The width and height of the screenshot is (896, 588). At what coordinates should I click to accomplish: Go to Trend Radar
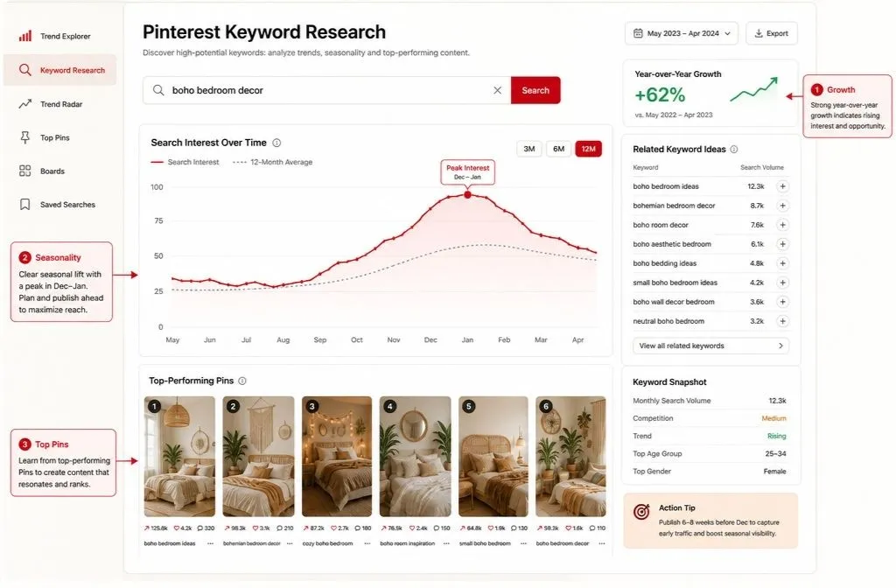[51, 104]
